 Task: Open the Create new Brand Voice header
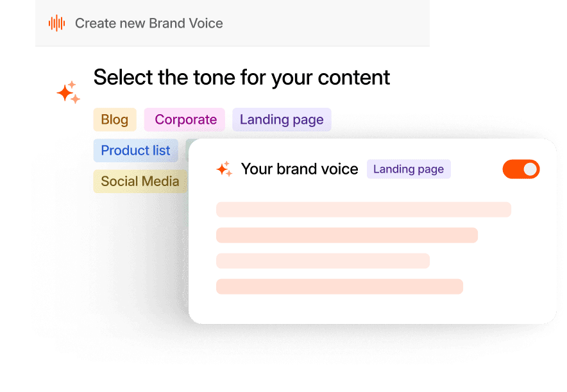[x=149, y=23]
